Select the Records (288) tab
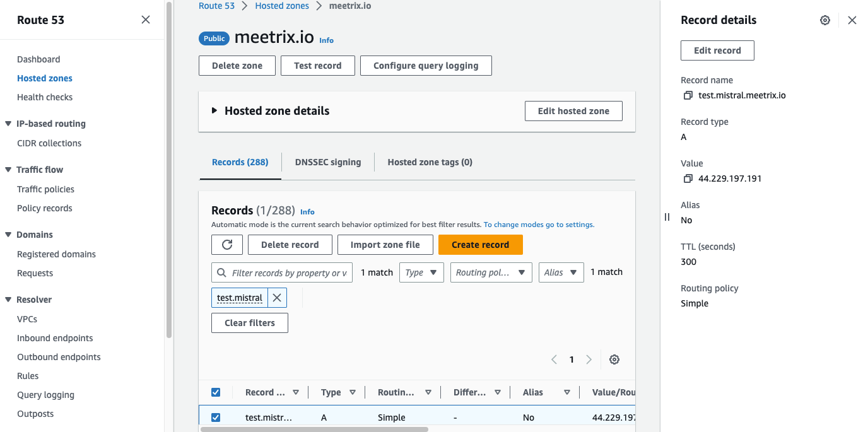Image resolution: width=868 pixels, height=432 pixels. click(x=240, y=162)
